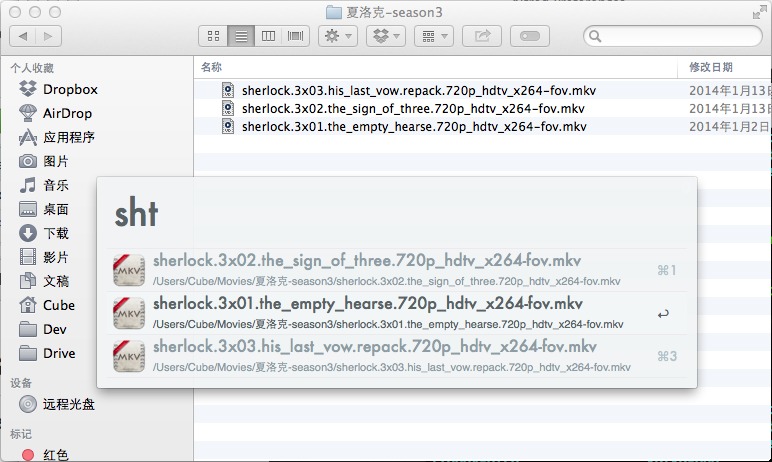Sort by the 修改日期 column header

(711, 67)
